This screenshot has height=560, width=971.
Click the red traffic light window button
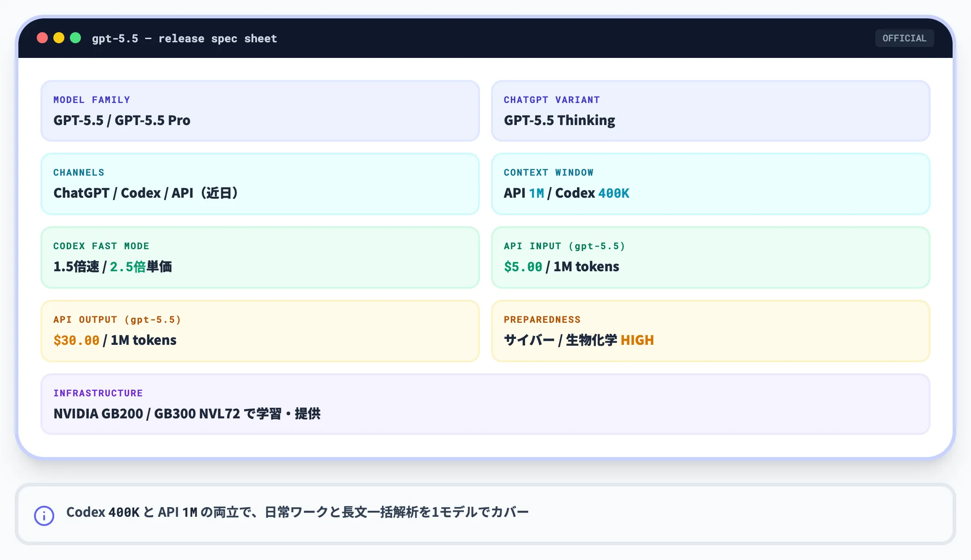point(42,38)
